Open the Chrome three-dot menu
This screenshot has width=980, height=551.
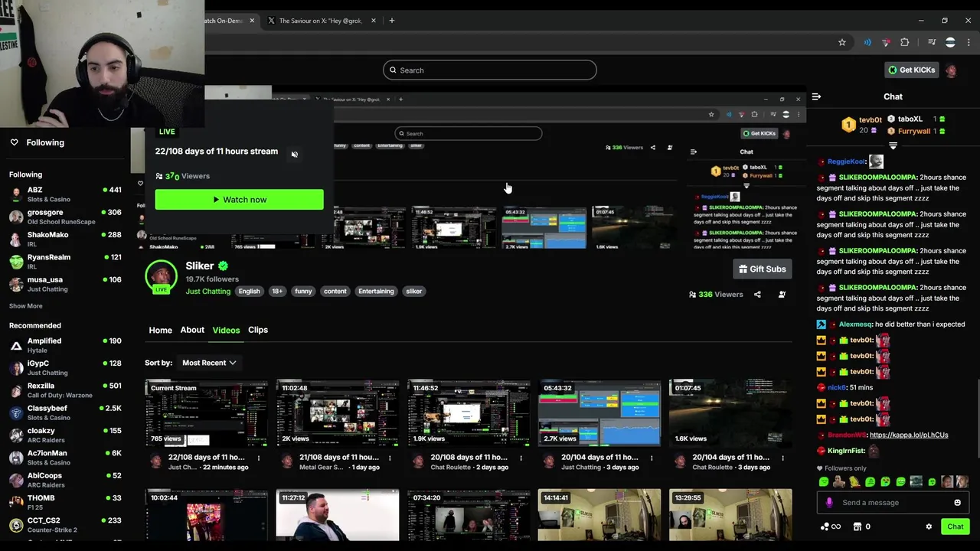969,43
